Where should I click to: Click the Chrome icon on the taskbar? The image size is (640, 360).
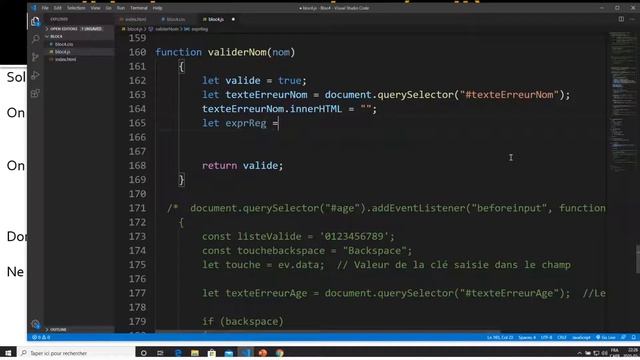click(x=280, y=353)
